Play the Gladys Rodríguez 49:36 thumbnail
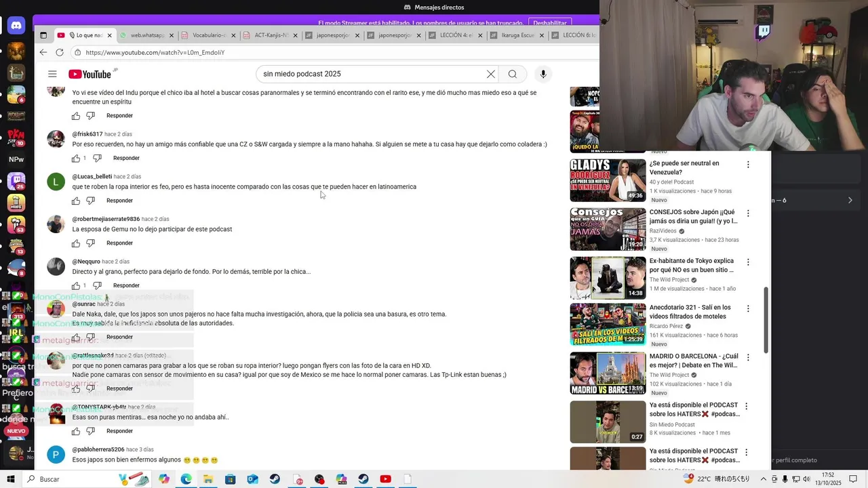Screen dimensions: 868x488 point(608,180)
